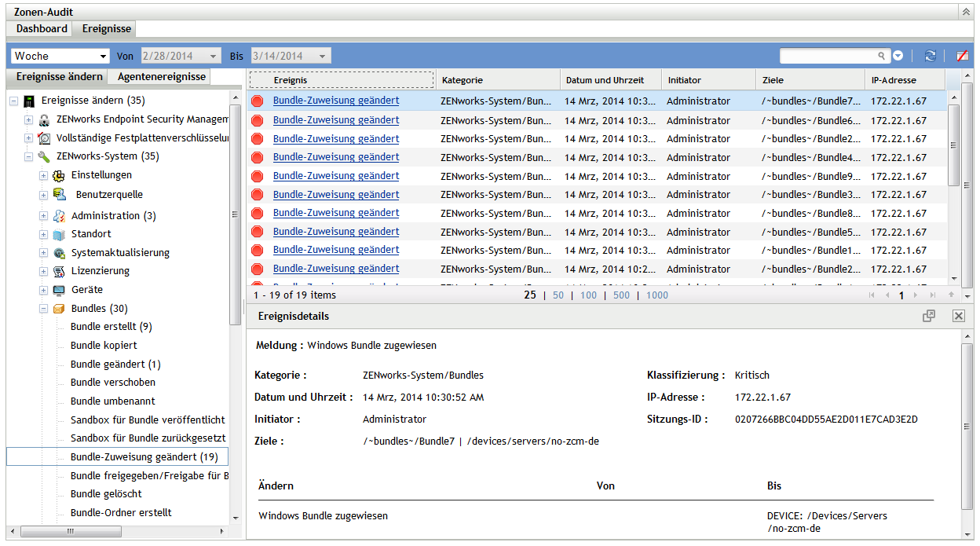This screenshot has height=546, width=980.
Task: Click the Lizenzierung icon in the tree
Action: (59, 271)
